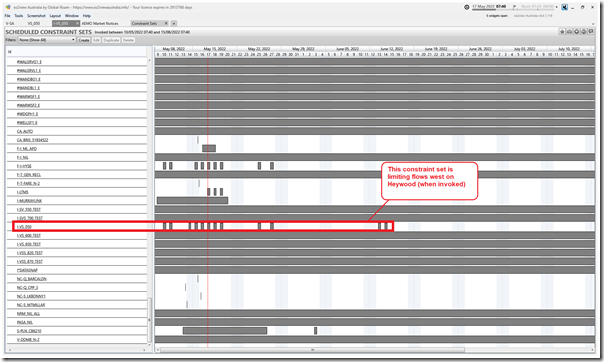Open the Filters None (Show All) dropdown
The height and width of the screenshot is (362, 604).
coord(47,40)
